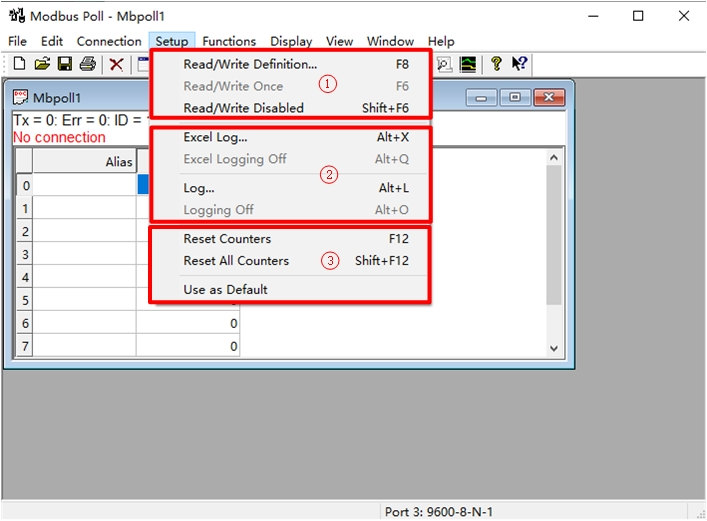Image resolution: width=707 pixels, height=521 pixels.
Task: Click scroll down arrow in Mbpoll1 grid
Action: tap(554, 348)
